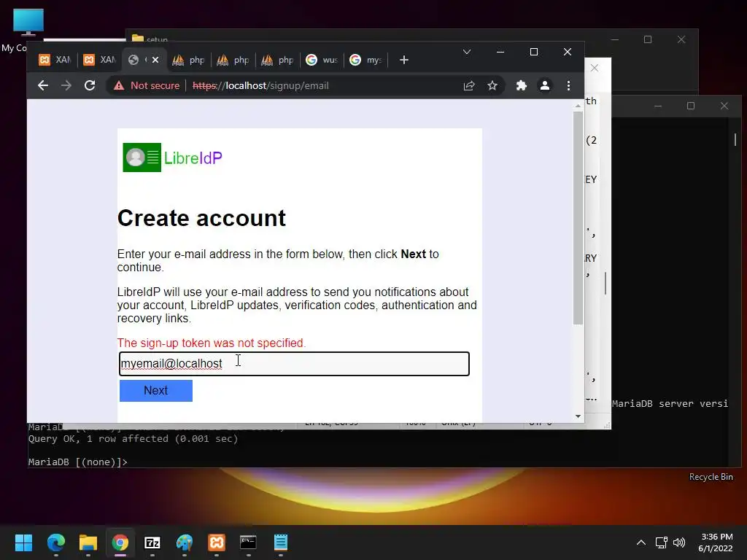The image size is (747, 560).
Task: Switch to the second phpMyAdmin tab
Action: click(233, 60)
